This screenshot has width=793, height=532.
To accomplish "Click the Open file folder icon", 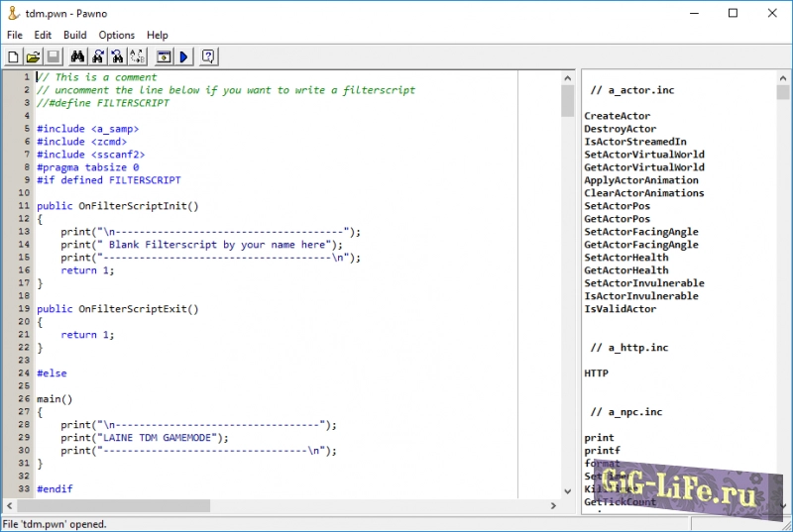I will (33, 56).
